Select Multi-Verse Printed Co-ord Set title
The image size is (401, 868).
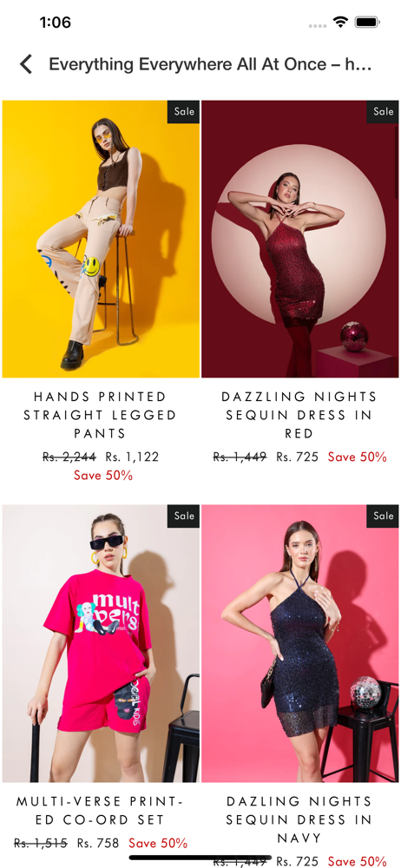tap(101, 810)
